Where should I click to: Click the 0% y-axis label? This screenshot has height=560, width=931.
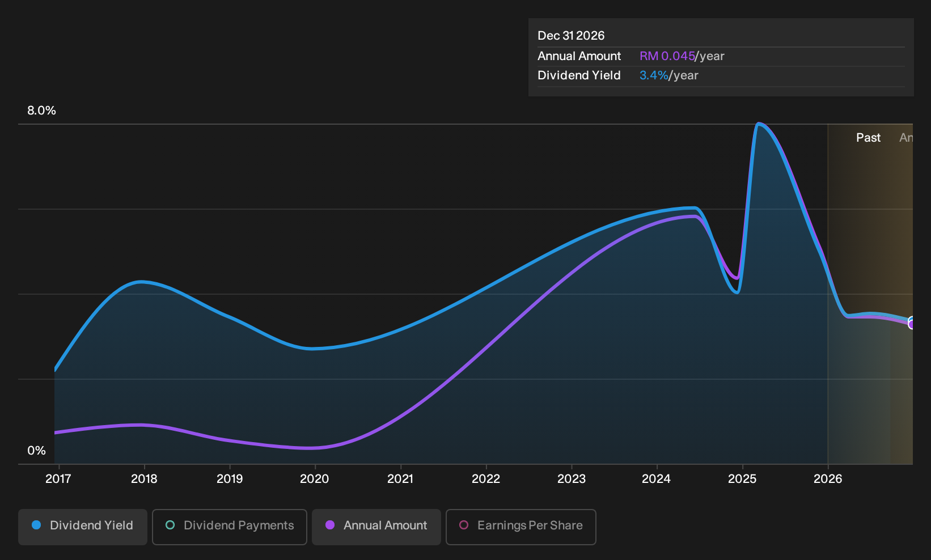click(x=37, y=451)
